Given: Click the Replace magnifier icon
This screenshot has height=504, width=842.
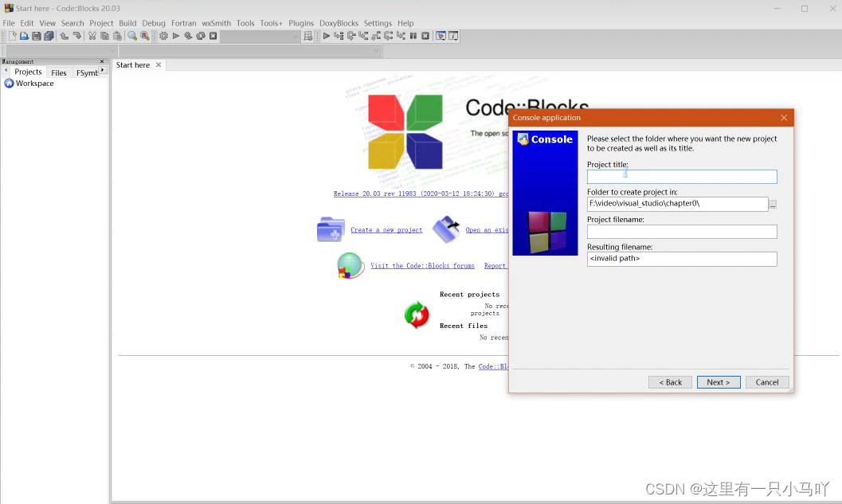Looking at the screenshot, I should point(144,36).
